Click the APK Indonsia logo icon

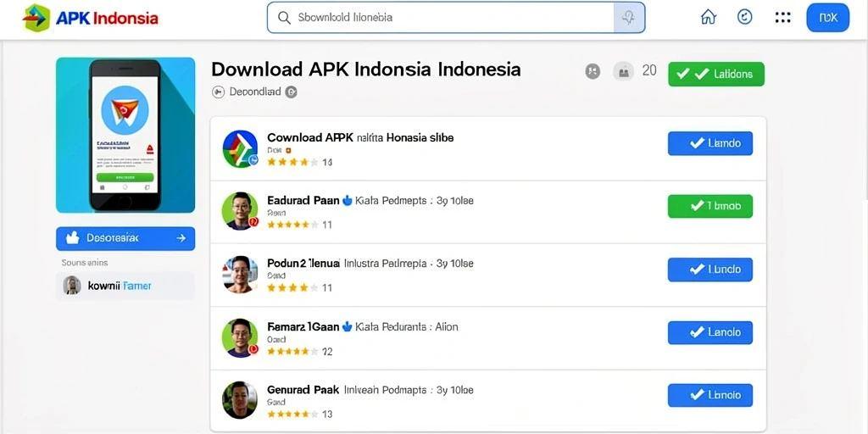(x=36, y=18)
